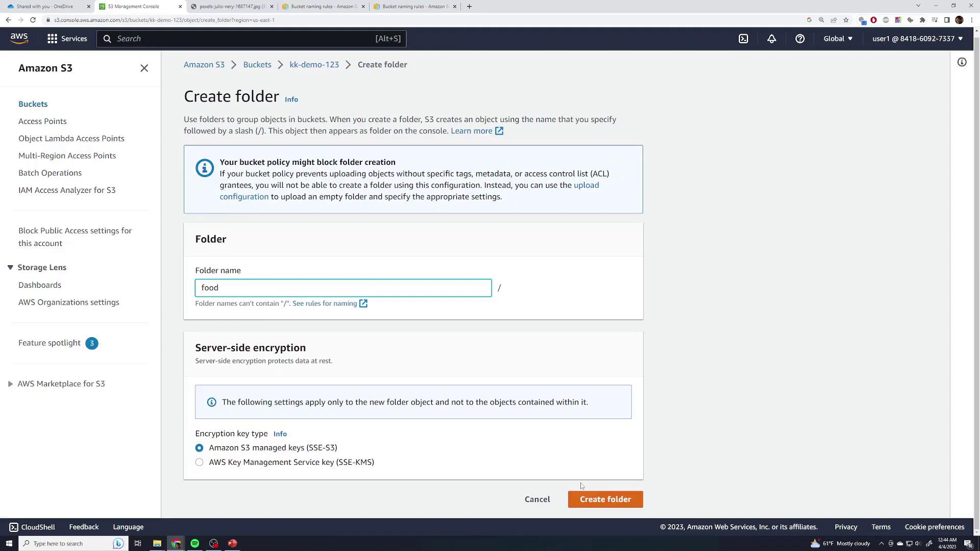
Task: Click CloudShell icon in the footer
Action: (x=14, y=527)
